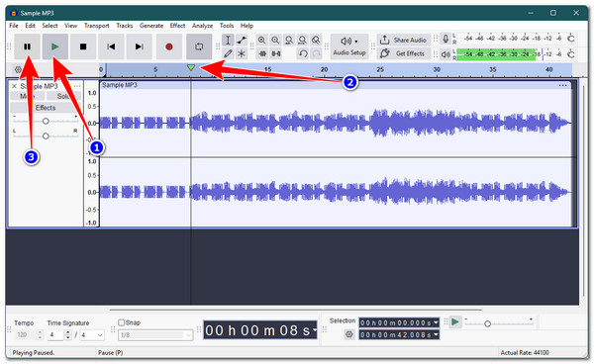Start recording with the red Record button
Screen dimensions: 594x364
click(169, 46)
